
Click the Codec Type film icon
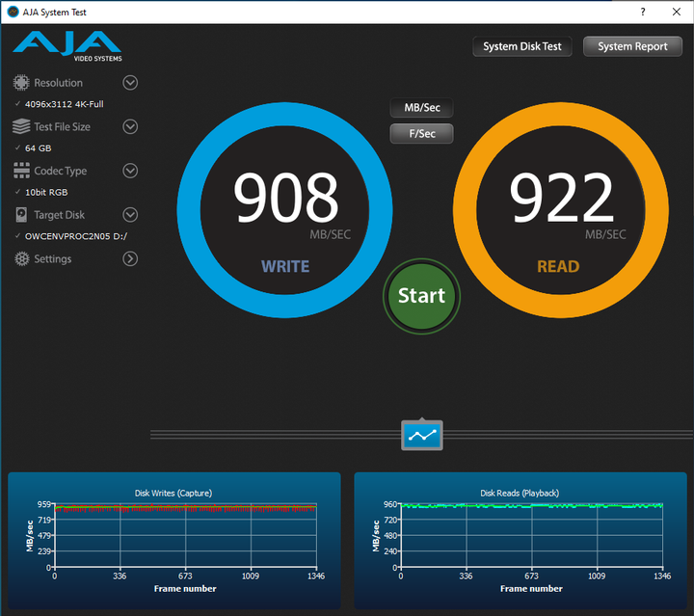coord(20,171)
